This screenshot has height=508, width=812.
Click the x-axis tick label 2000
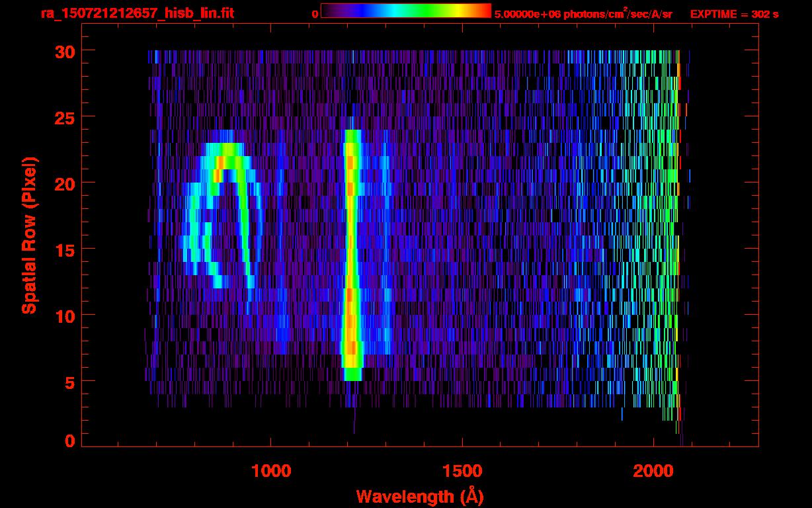click(653, 471)
